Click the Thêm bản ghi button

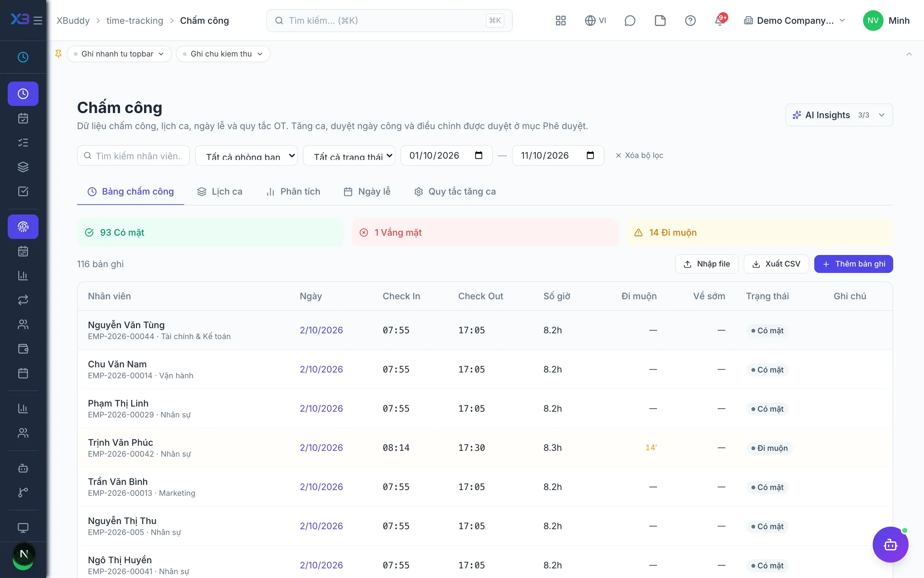tap(853, 264)
